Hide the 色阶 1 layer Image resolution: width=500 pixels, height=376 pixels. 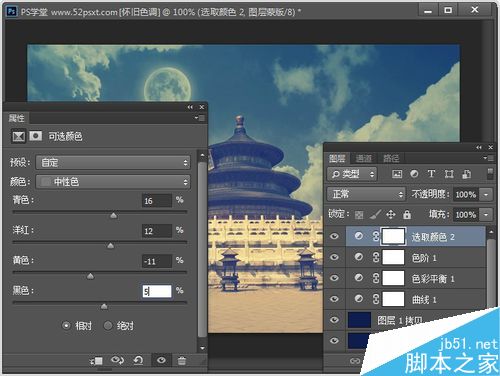click(x=334, y=257)
